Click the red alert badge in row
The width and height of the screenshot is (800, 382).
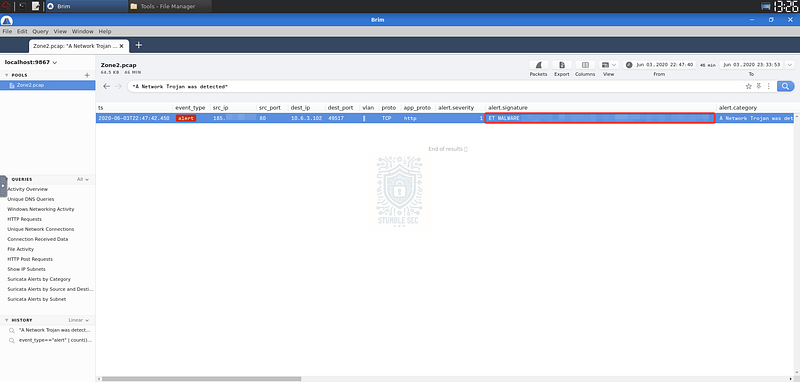[x=186, y=118]
